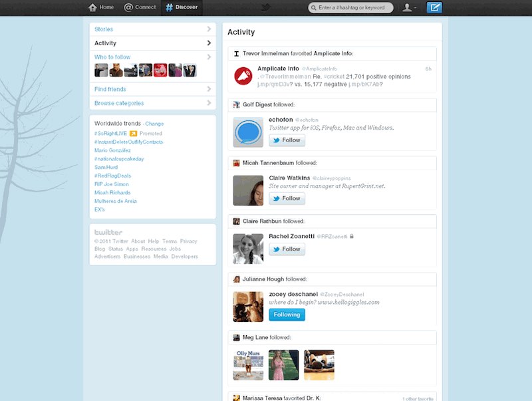Click Meg Lane's small avatar icon
This screenshot has height=401, width=532.
237,338
